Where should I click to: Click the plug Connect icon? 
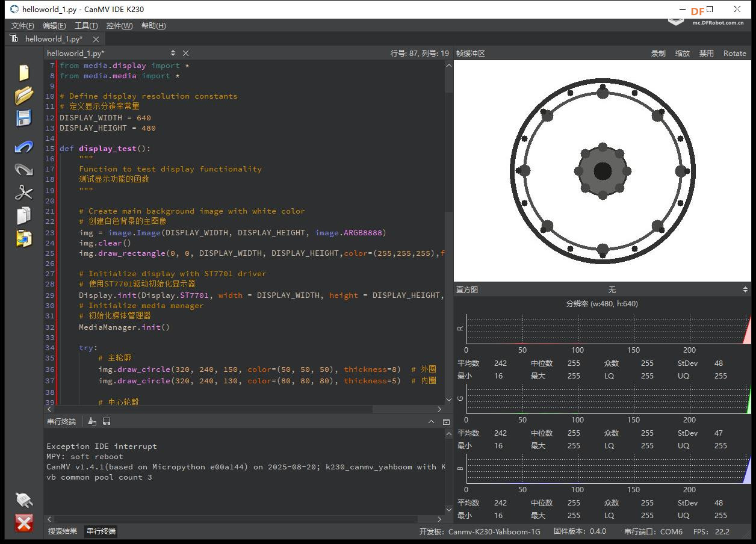coord(23,499)
